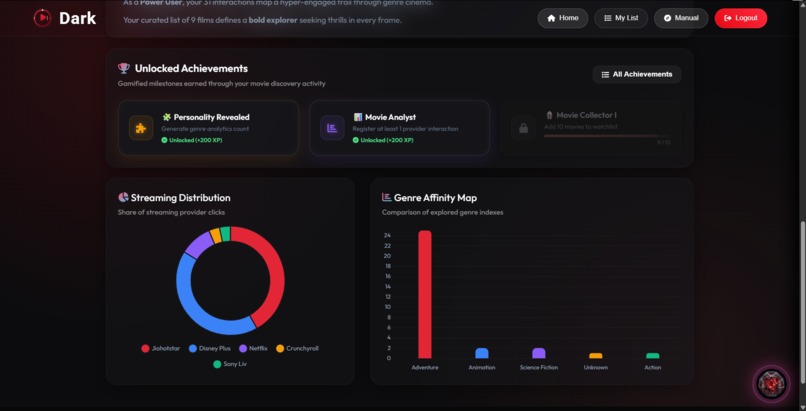This screenshot has height=411, width=806.
Task: Select the locked Movie Collector I title
Action: click(x=587, y=115)
